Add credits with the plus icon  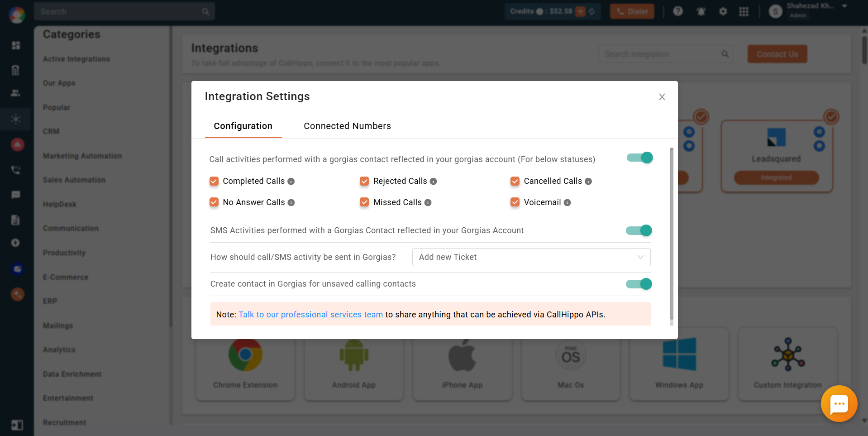[x=580, y=11]
